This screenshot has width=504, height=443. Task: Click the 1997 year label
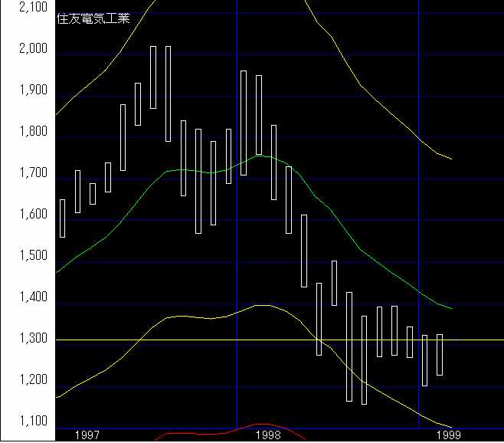[87, 435]
